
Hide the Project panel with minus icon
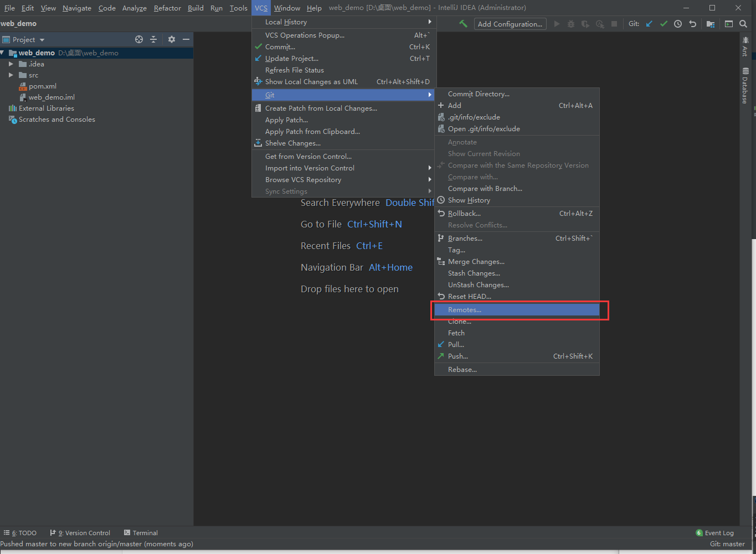(186, 39)
